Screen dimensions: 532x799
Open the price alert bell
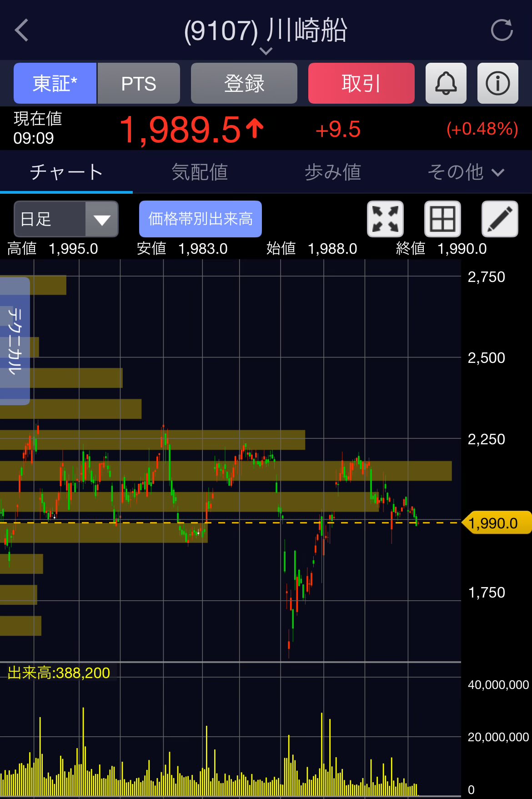[446, 83]
